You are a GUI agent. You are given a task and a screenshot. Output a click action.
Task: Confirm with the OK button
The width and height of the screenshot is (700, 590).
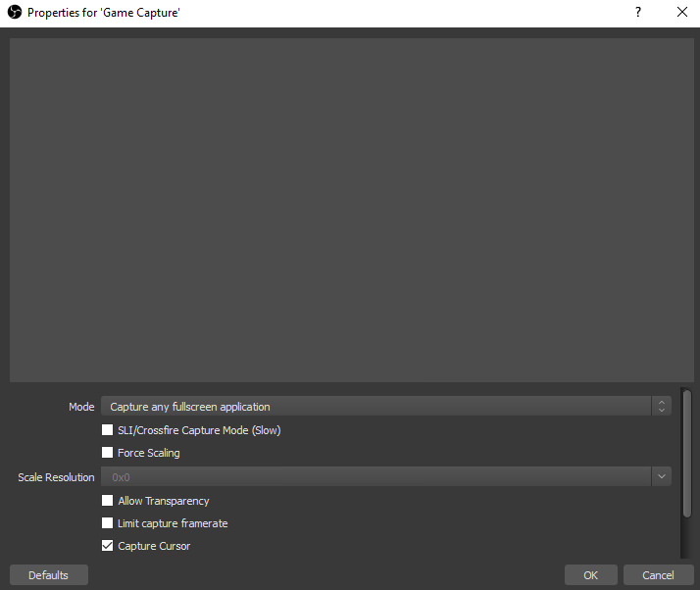pyautogui.click(x=590, y=575)
